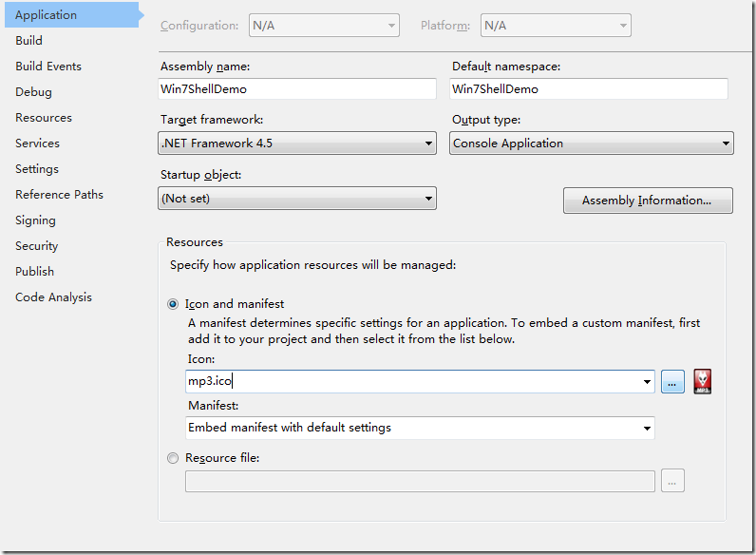
Task: Click the Assembly Information button
Action: [x=648, y=201]
